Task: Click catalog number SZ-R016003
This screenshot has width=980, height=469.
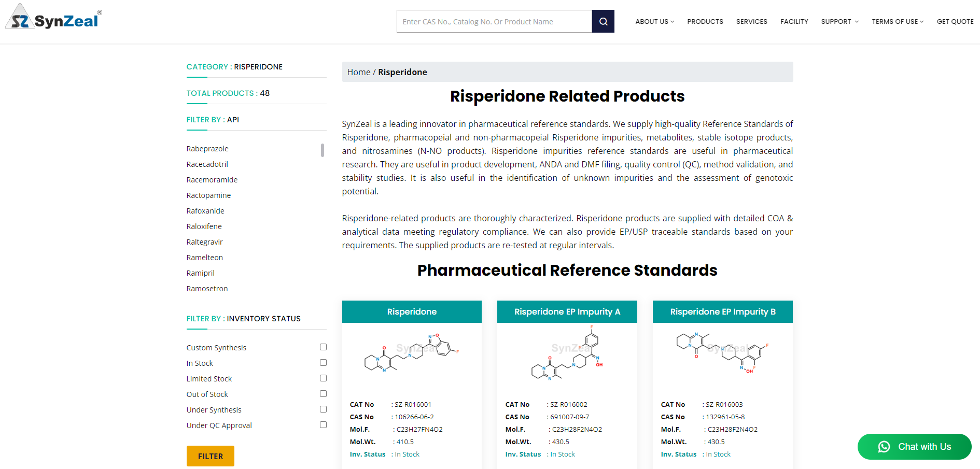Action: tap(724, 405)
